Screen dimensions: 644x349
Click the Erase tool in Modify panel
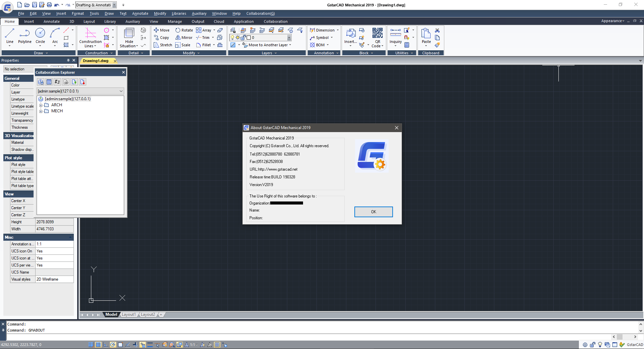tap(220, 30)
